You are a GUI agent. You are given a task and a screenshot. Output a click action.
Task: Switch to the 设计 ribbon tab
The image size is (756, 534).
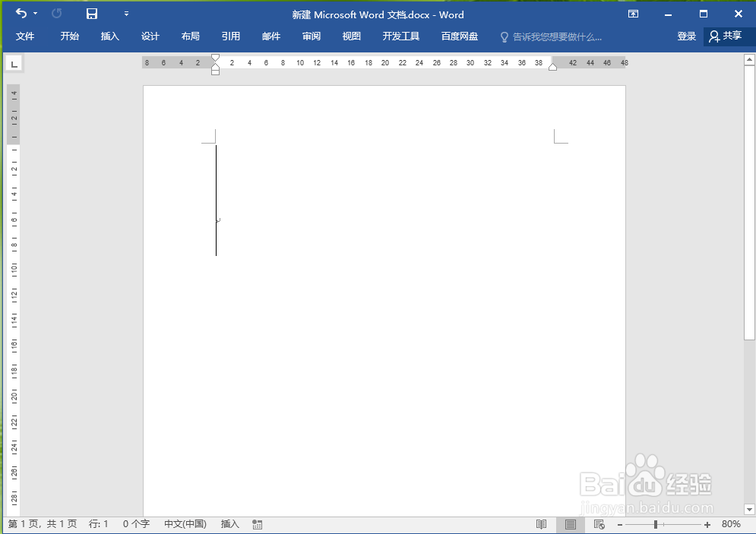150,36
